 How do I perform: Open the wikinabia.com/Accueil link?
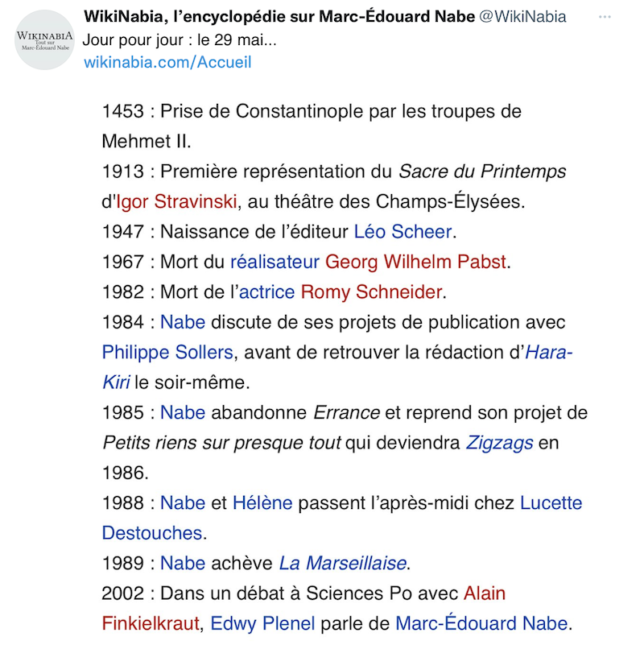point(167,62)
